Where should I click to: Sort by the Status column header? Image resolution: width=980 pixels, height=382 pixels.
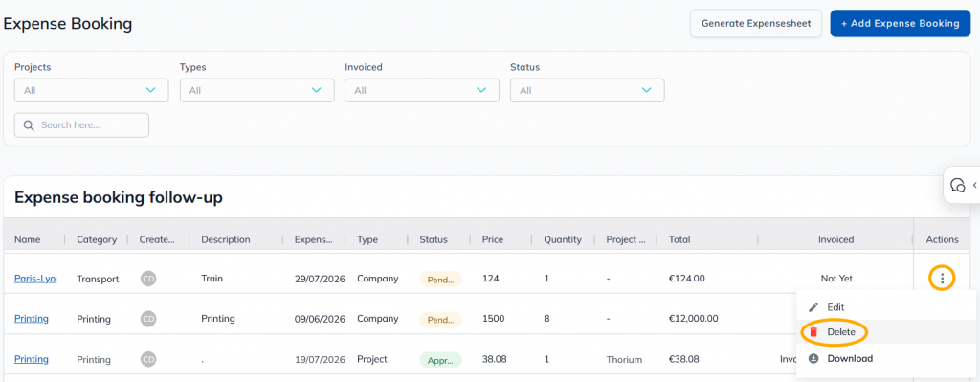[x=434, y=239]
